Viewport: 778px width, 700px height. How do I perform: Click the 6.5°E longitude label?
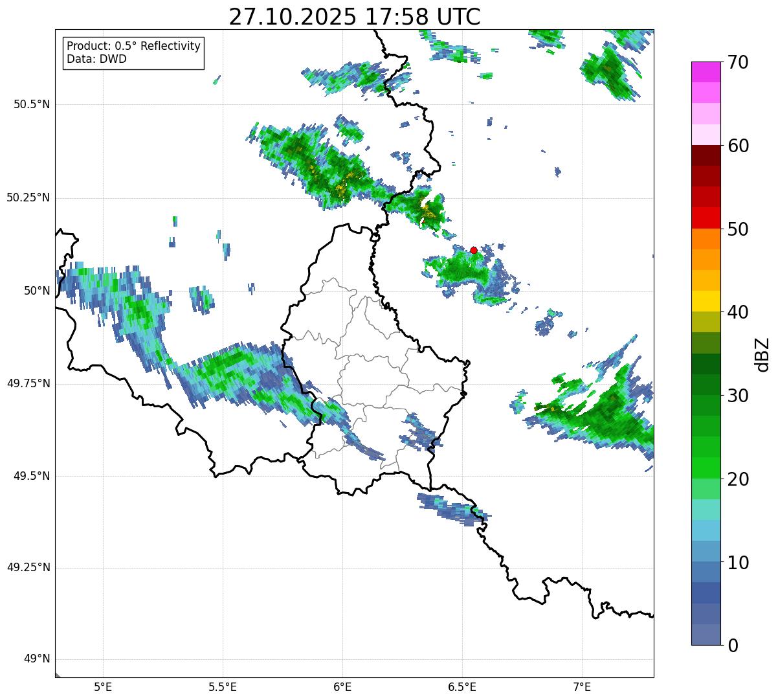[x=462, y=687]
